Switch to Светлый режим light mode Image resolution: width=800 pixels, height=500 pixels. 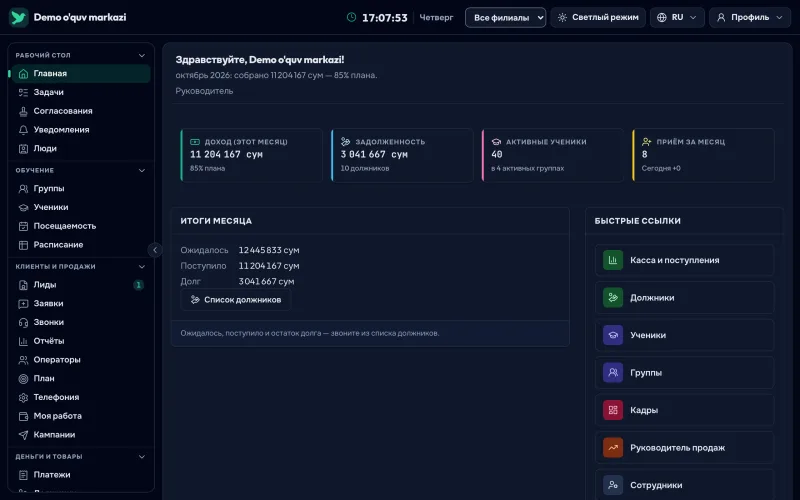click(x=598, y=17)
